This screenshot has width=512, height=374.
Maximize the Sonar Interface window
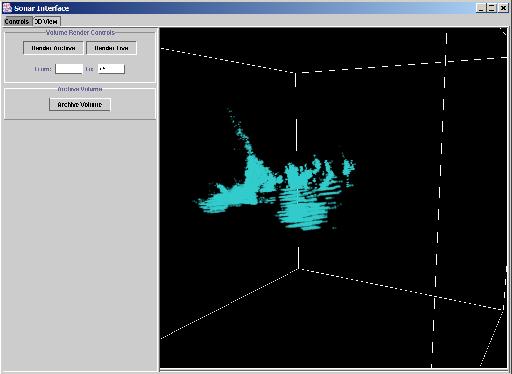point(492,8)
